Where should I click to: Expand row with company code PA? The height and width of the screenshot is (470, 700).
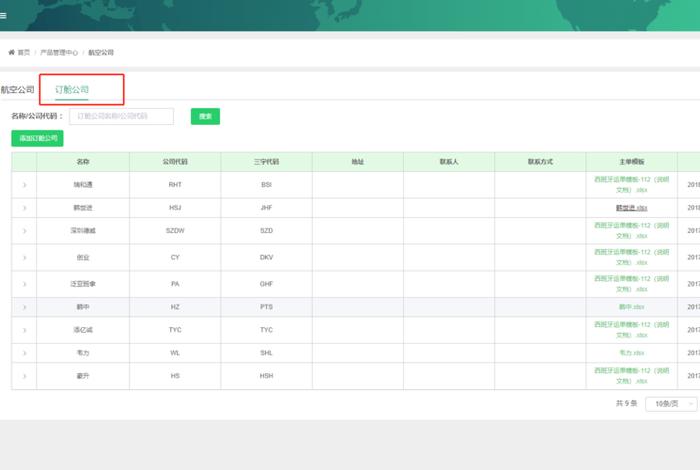(x=24, y=284)
